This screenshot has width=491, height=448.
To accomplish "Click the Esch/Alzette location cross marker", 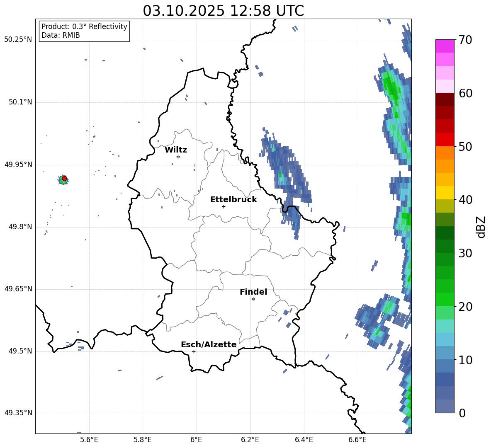I will [x=194, y=351].
